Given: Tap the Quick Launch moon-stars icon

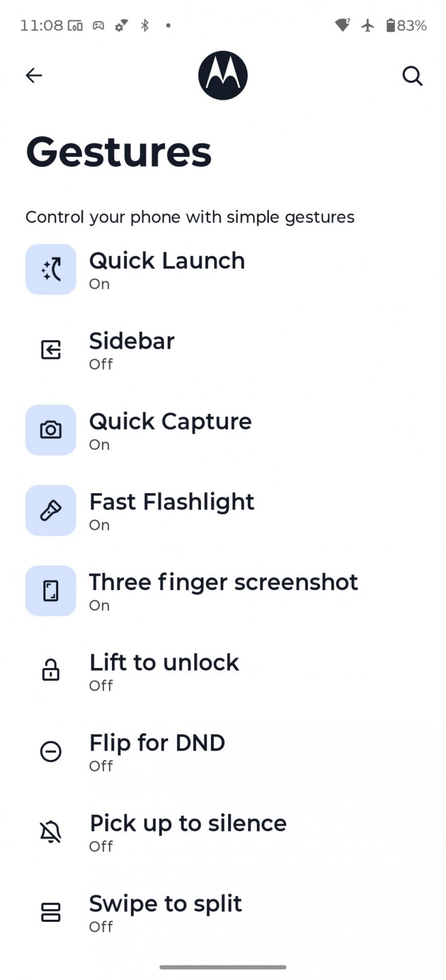Looking at the screenshot, I should click(51, 269).
